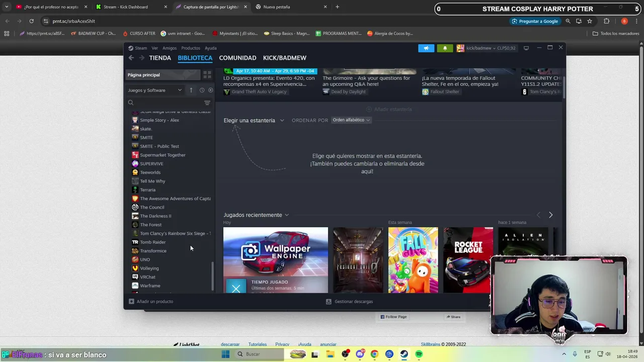
Task: Open Steam announcements megaphone icon
Action: (x=426, y=48)
